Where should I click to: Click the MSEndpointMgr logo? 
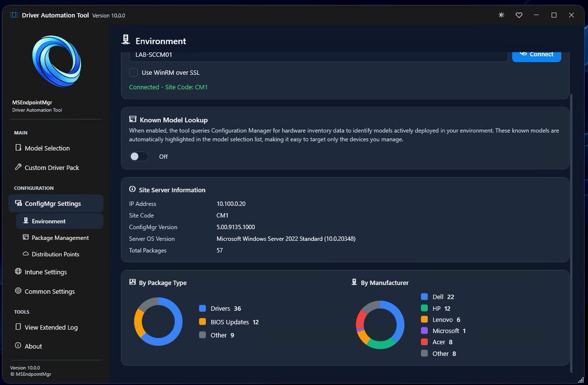point(55,60)
